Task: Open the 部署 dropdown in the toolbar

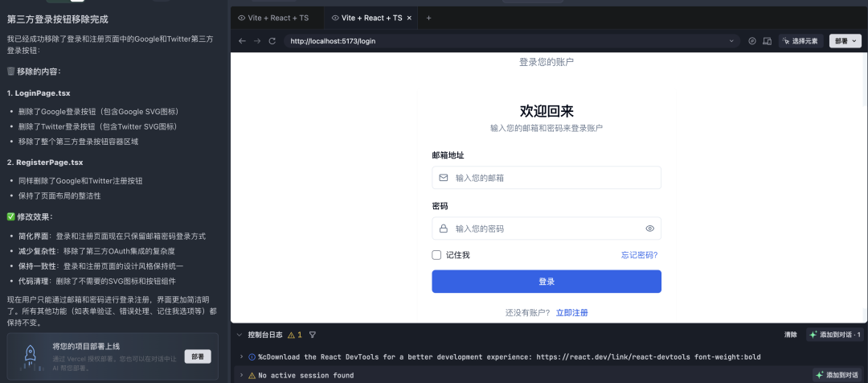Action: pyautogui.click(x=845, y=41)
